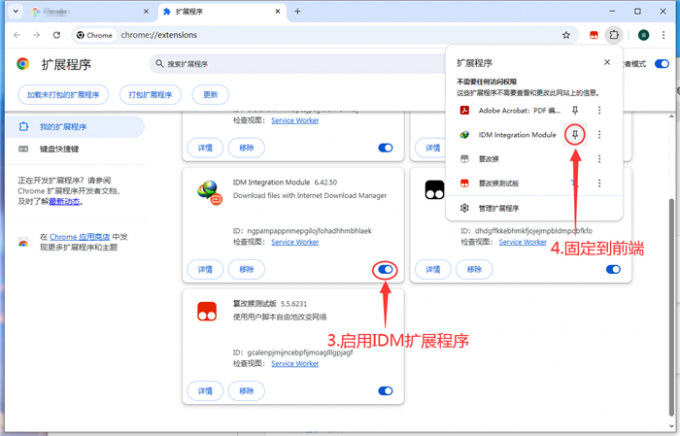The image size is (680, 436).
Task: Click the puzzle-piece extensions toolbar icon
Action: [x=614, y=35]
